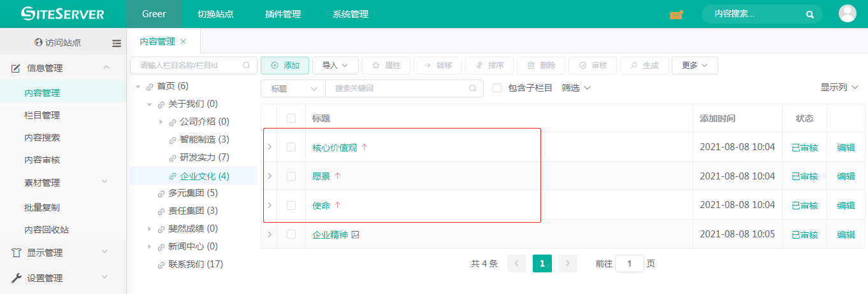Screen dimensions: 868x294
Task: Click magnifier icon in keyword search box
Action: click(x=472, y=88)
